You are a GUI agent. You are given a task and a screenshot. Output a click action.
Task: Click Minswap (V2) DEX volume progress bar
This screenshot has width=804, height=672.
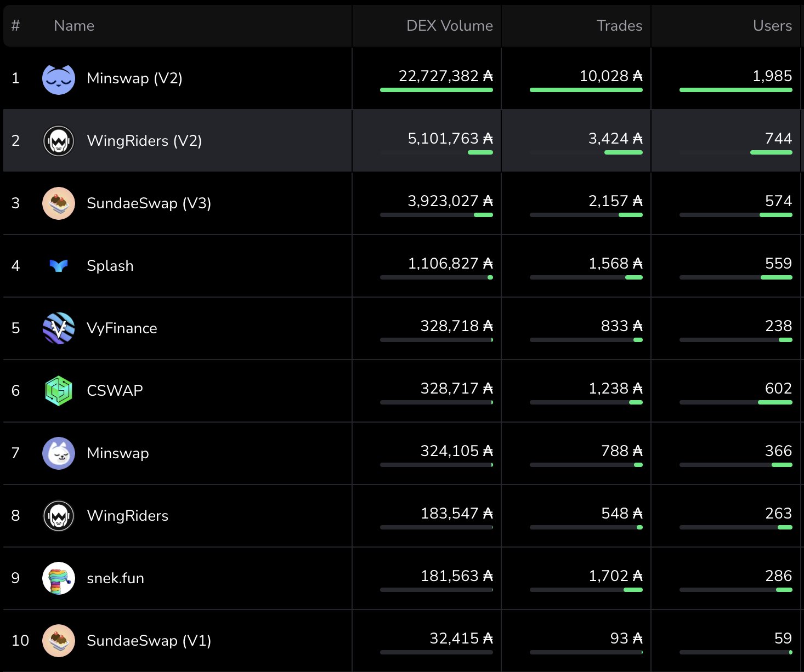coord(437,90)
